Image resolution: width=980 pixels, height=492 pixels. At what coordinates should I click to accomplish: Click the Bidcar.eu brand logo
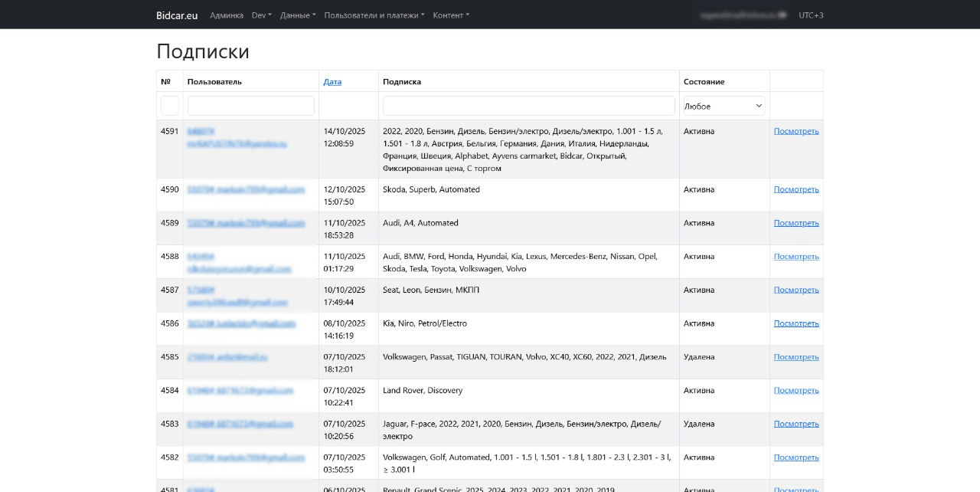point(177,15)
